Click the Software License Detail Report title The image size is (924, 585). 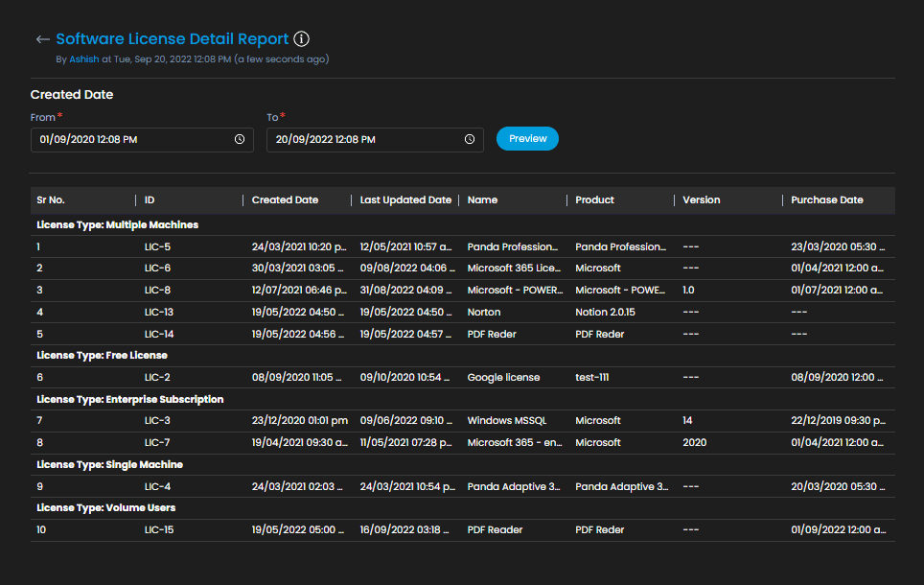(x=173, y=39)
